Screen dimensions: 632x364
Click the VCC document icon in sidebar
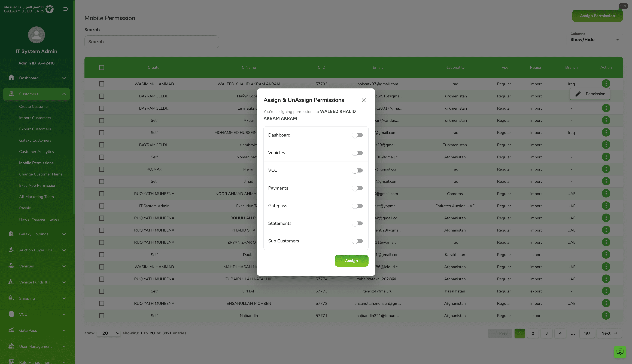pos(11,314)
